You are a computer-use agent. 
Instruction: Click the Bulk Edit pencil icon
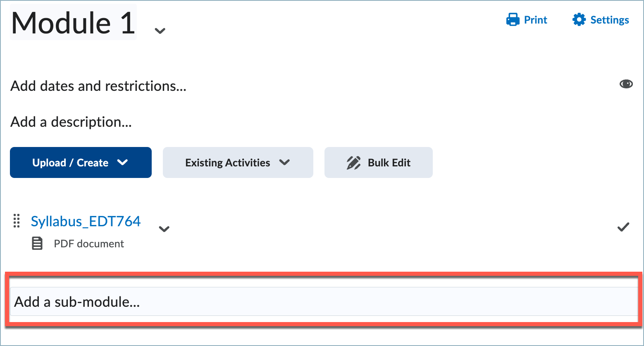[x=353, y=163]
